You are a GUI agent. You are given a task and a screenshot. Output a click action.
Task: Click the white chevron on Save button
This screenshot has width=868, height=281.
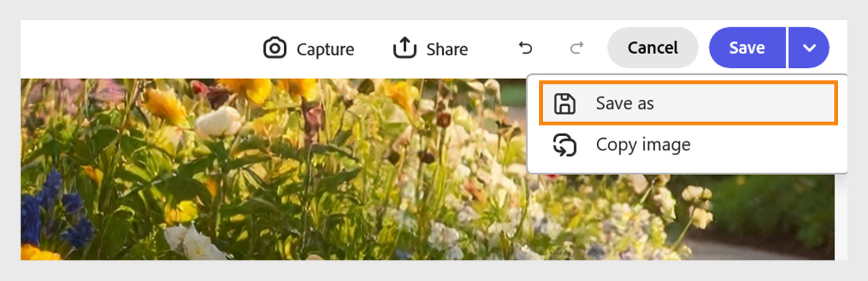point(809,48)
